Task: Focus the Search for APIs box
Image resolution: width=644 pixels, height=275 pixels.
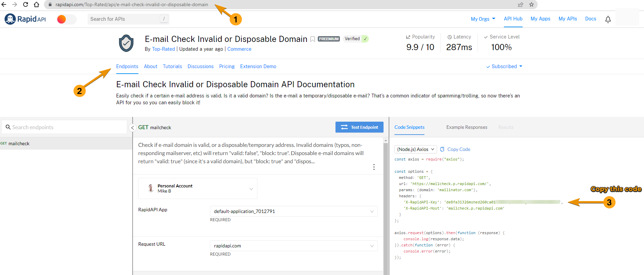Action: click(128, 19)
